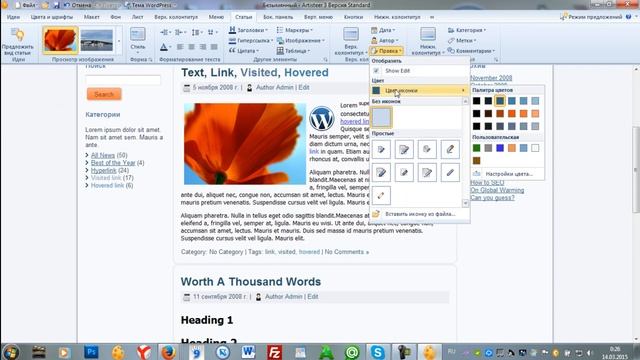Toggle the Show Edit checkbox
Screen dimensions: 640x360
(376, 71)
